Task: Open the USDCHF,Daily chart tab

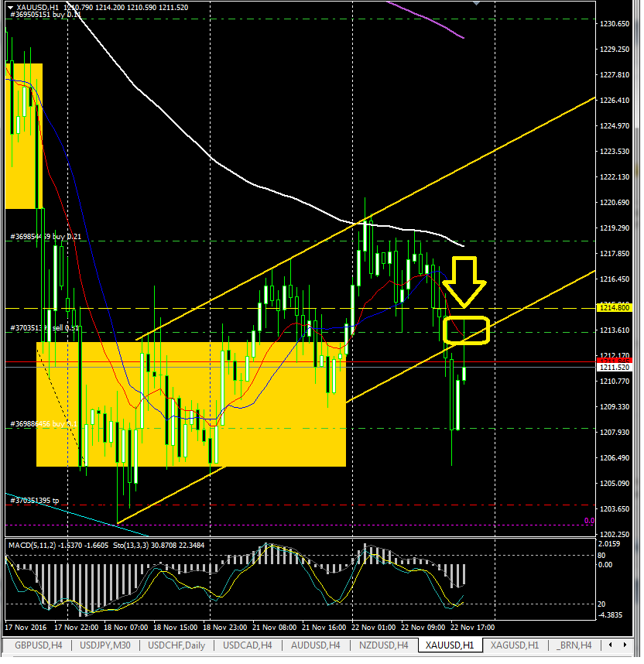Action: coord(176,645)
